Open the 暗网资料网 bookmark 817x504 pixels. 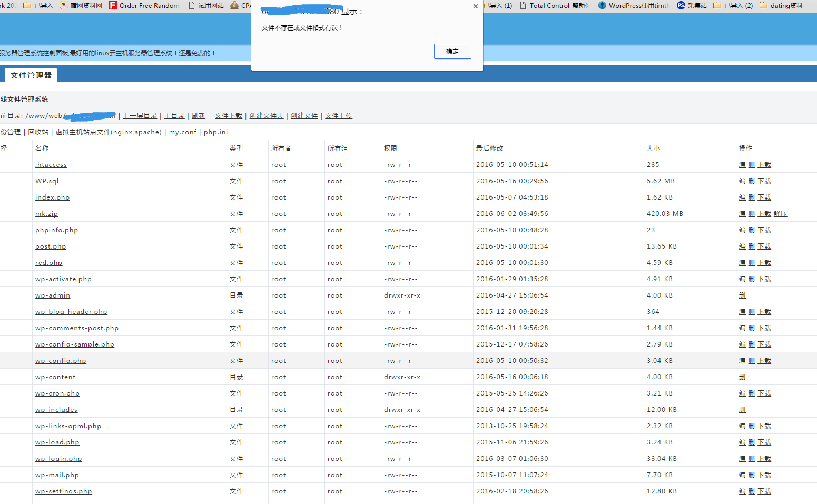(x=81, y=5)
